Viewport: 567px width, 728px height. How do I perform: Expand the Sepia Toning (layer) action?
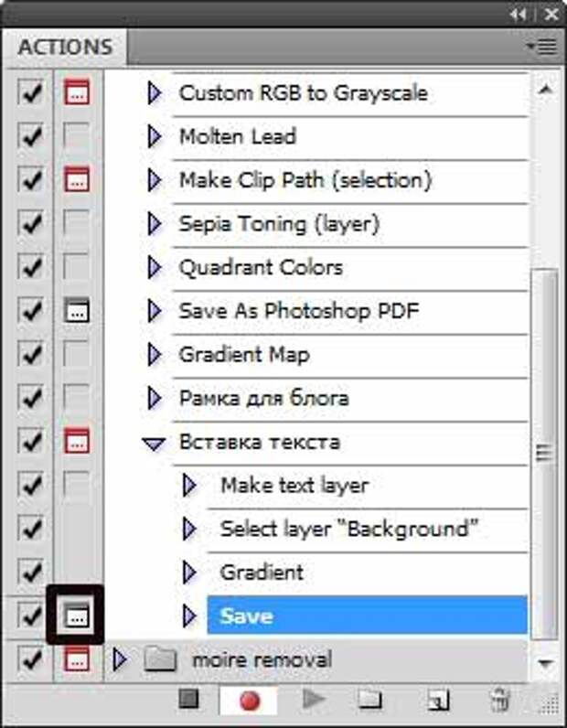tap(154, 223)
